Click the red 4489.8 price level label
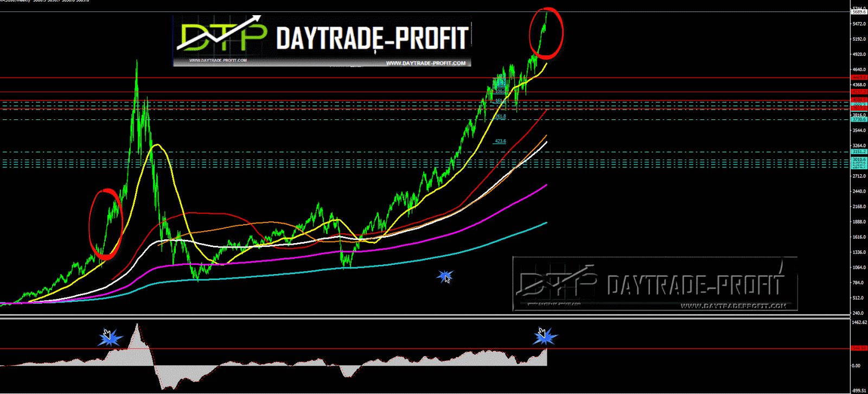The image size is (868, 394). 859,78
